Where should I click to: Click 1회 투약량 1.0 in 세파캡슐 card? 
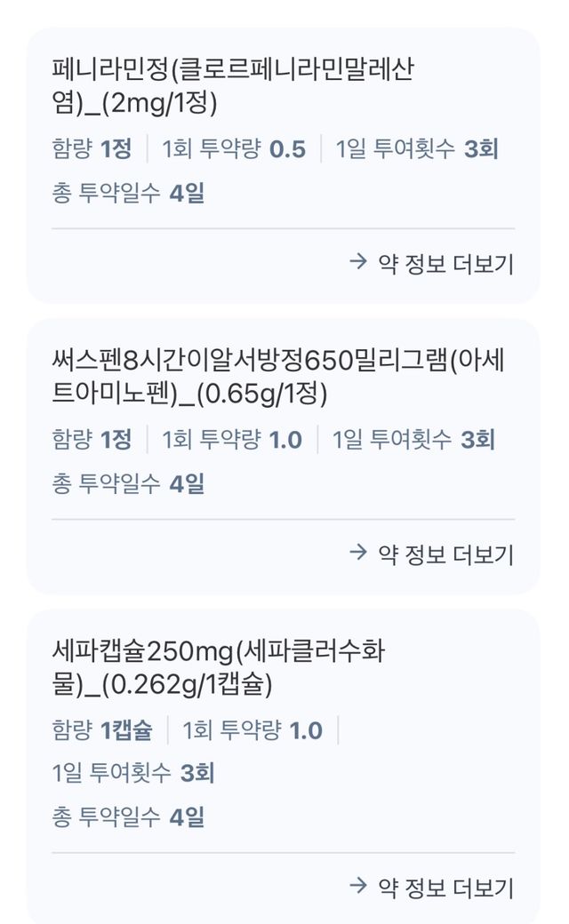[x=252, y=730]
